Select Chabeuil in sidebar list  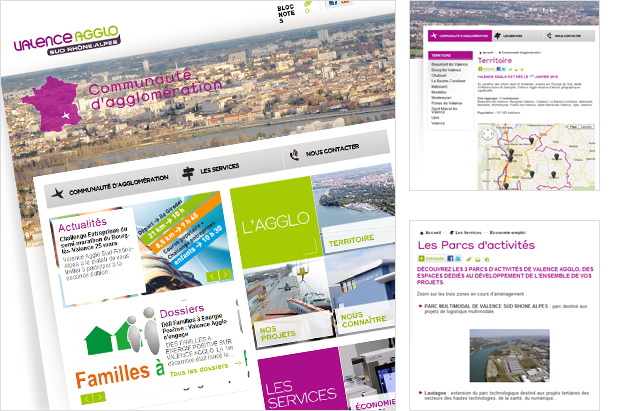click(438, 75)
